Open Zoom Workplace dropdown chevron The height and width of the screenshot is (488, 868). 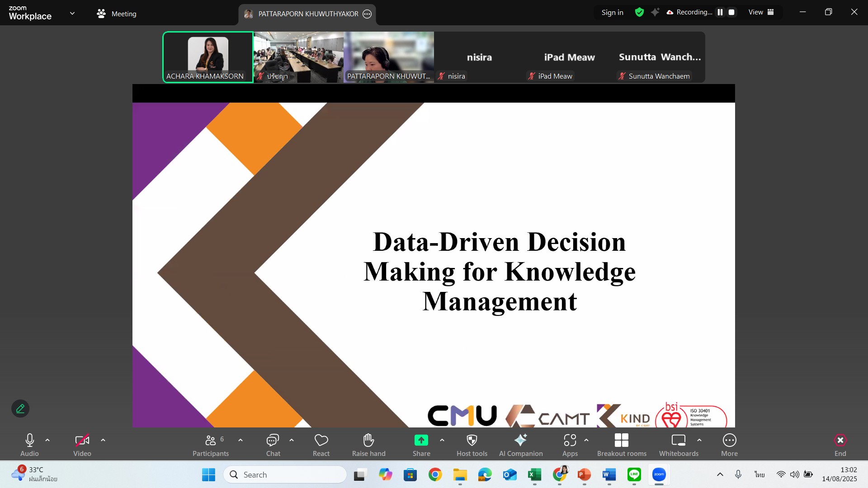72,13
